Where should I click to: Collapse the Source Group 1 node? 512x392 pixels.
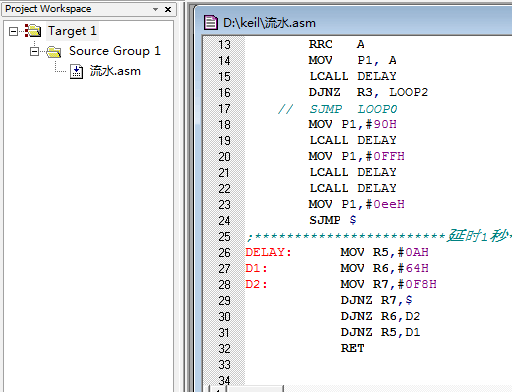tap(34, 52)
